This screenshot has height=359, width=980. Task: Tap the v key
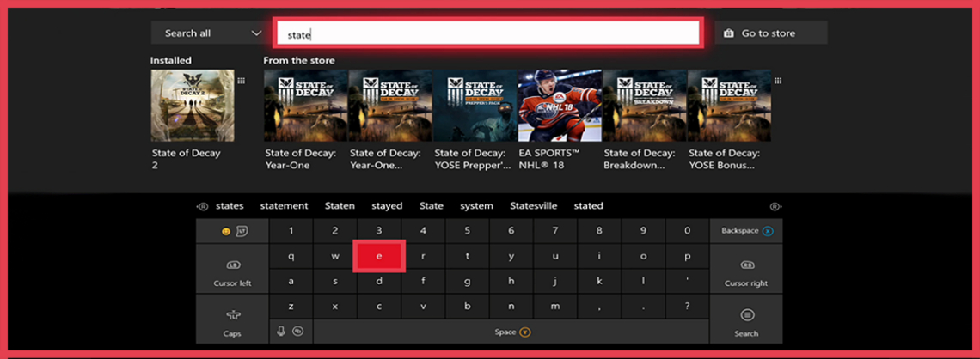(x=423, y=307)
